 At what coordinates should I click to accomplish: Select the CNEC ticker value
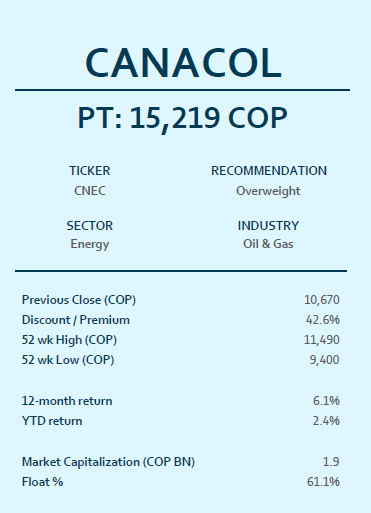pyautogui.click(x=90, y=191)
